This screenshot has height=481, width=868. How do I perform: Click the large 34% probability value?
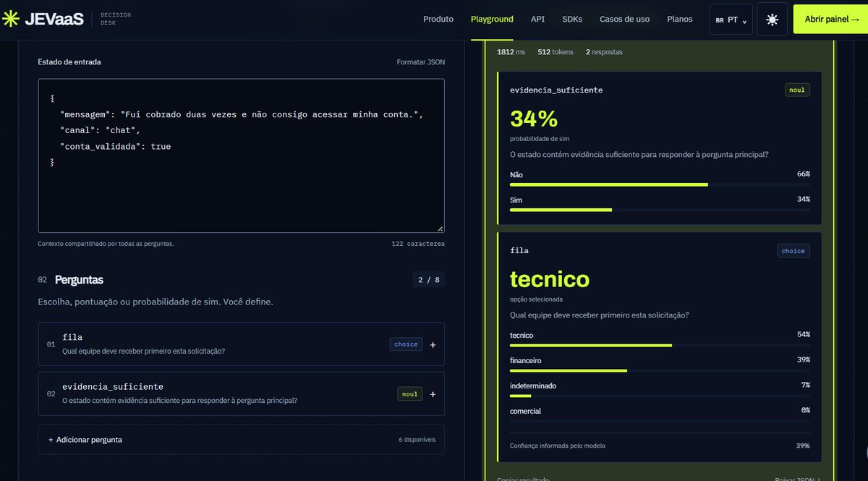click(x=534, y=119)
